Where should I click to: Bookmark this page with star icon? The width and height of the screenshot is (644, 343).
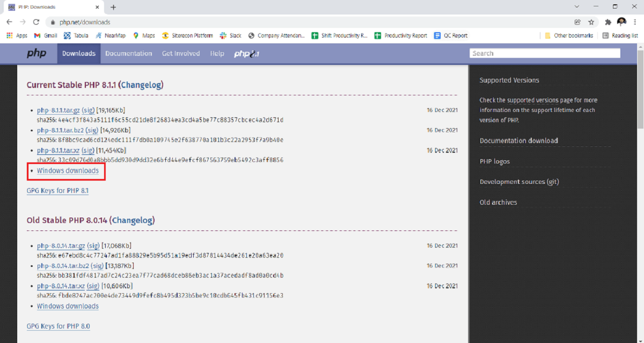591,22
